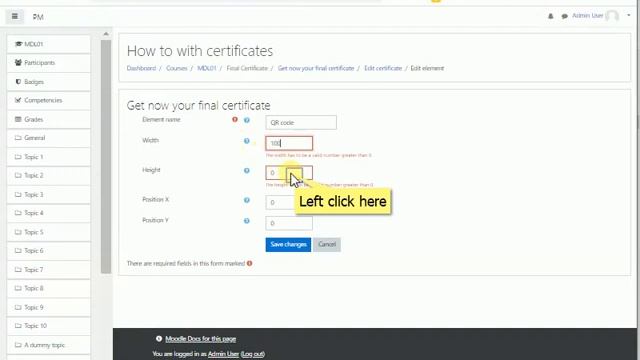Go to Topic 1 section

pos(49,157)
